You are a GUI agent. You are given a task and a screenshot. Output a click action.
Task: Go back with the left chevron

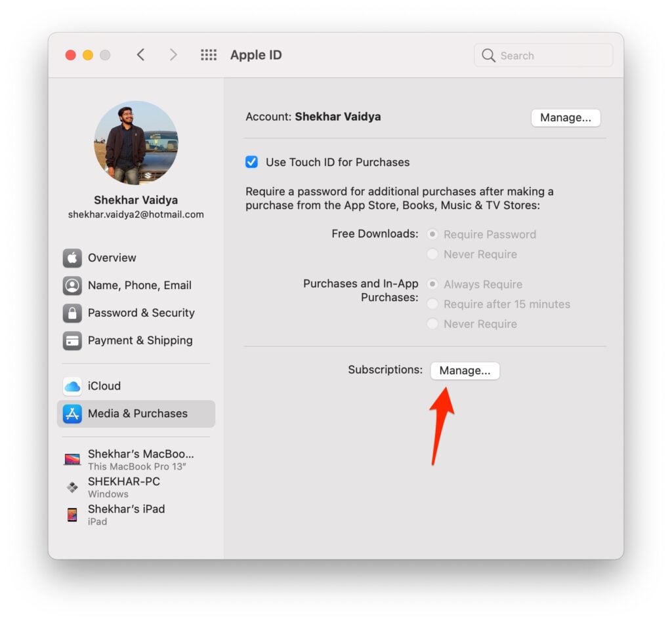point(140,55)
